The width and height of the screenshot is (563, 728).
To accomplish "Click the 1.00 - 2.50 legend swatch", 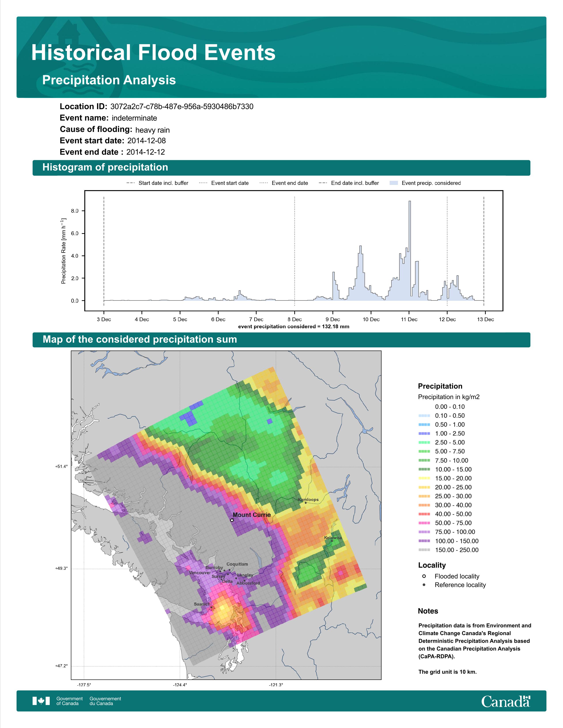I will (424, 434).
